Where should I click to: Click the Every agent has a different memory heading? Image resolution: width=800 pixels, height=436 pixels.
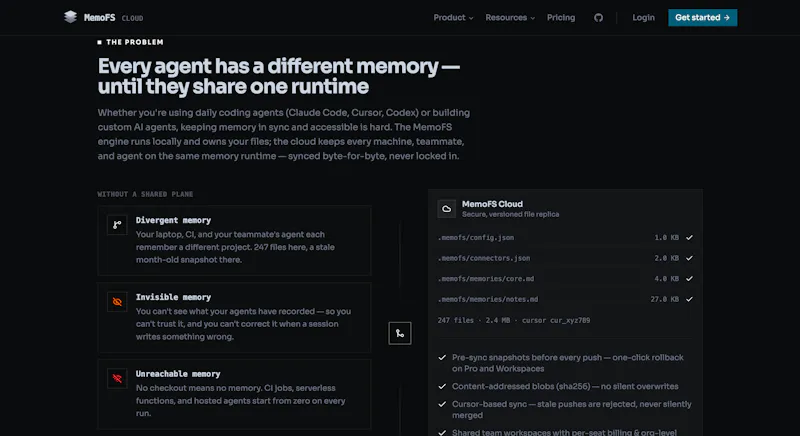279,76
